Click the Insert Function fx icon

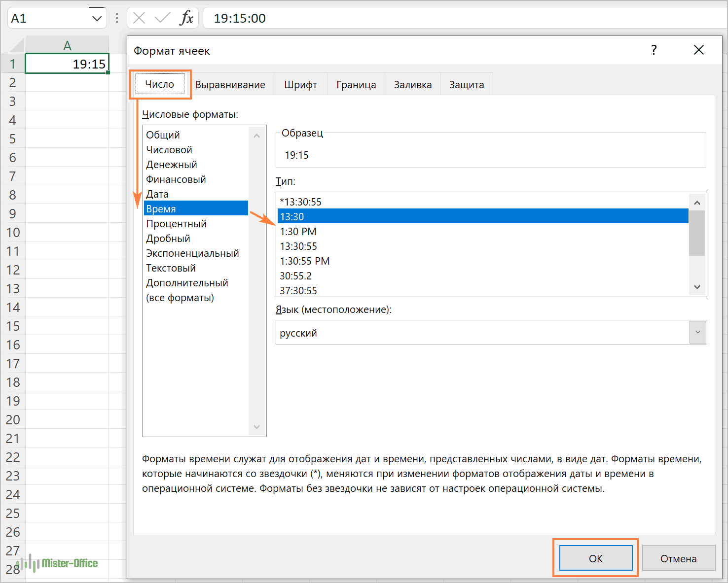(x=186, y=18)
